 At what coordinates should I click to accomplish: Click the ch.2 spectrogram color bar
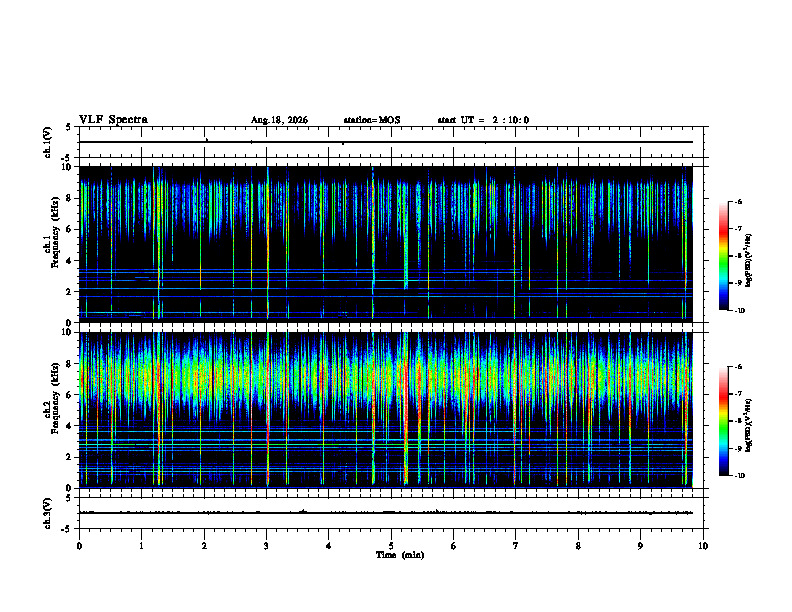723,421
